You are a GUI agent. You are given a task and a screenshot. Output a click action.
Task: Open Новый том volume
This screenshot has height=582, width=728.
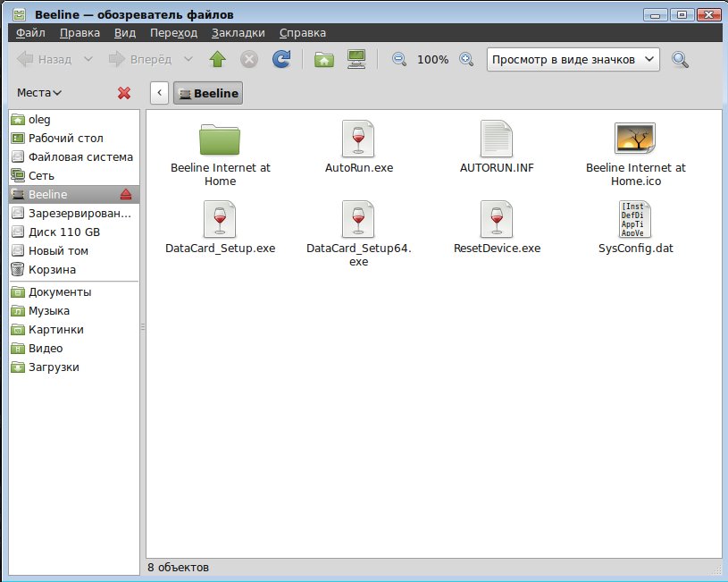tap(74, 251)
